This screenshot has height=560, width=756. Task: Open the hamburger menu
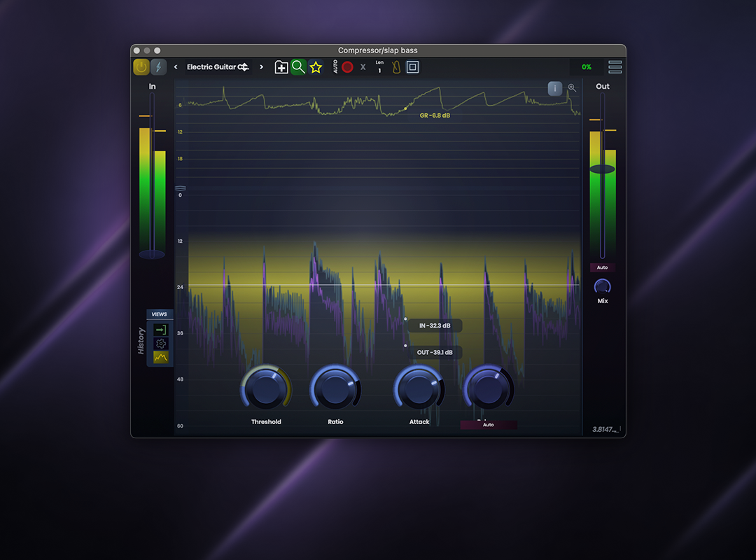click(x=615, y=67)
